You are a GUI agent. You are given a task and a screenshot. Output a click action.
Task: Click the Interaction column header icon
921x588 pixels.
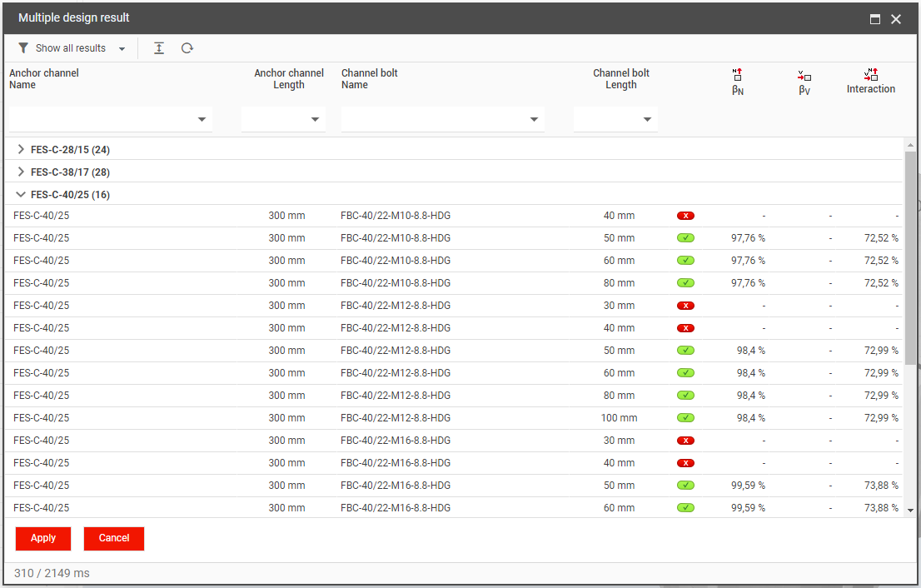(x=871, y=75)
